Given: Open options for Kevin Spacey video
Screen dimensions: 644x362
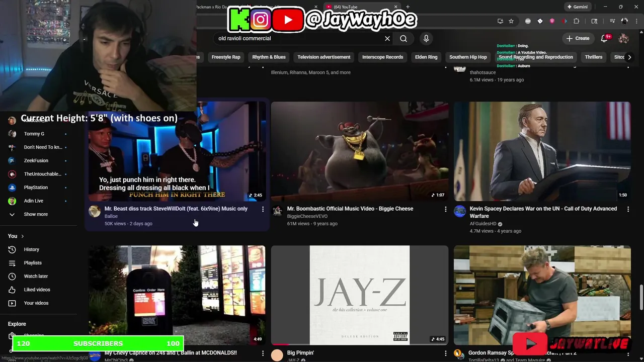Looking at the screenshot, I should coord(628,209).
